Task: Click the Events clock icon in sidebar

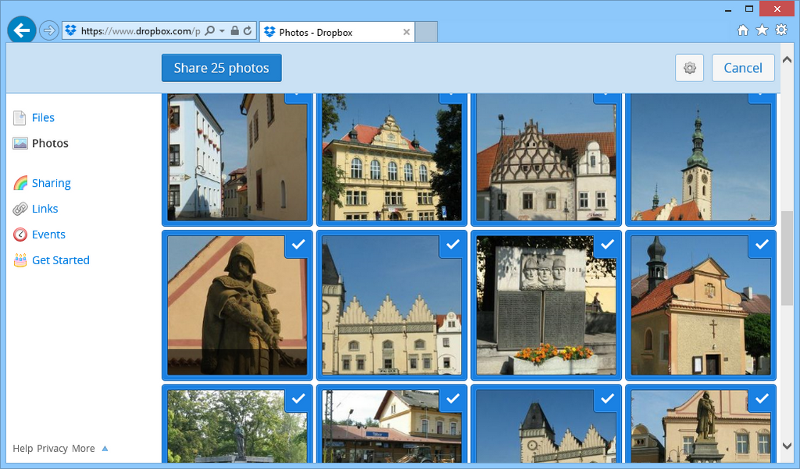Action: point(20,235)
